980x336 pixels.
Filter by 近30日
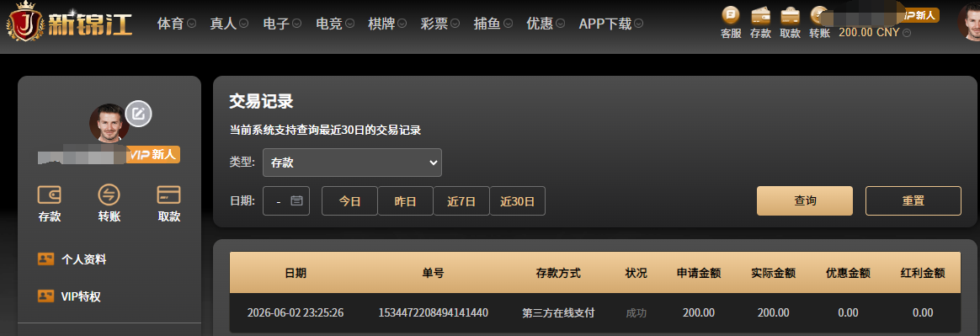(x=518, y=201)
